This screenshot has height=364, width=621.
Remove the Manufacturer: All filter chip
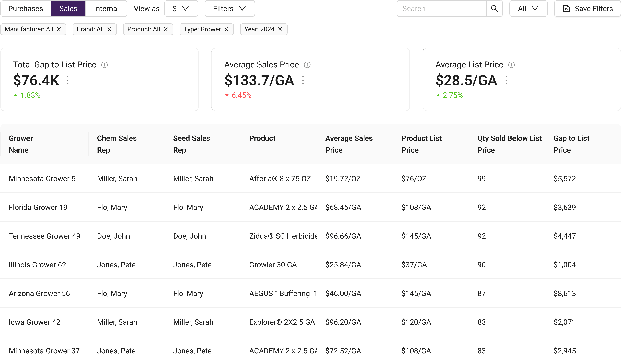click(x=59, y=29)
